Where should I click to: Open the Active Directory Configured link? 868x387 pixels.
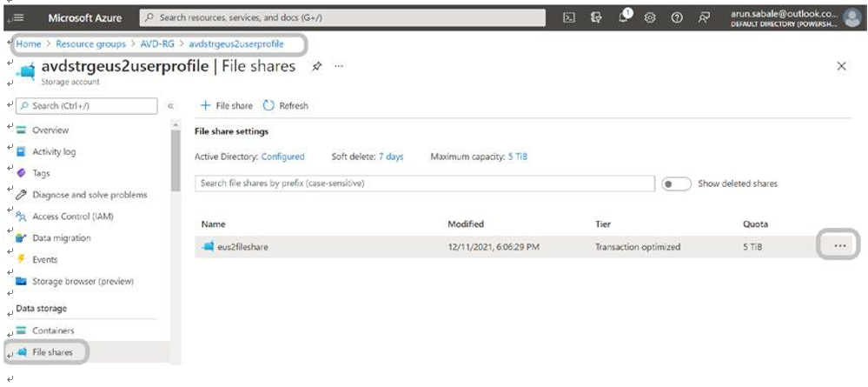click(x=283, y=157)
